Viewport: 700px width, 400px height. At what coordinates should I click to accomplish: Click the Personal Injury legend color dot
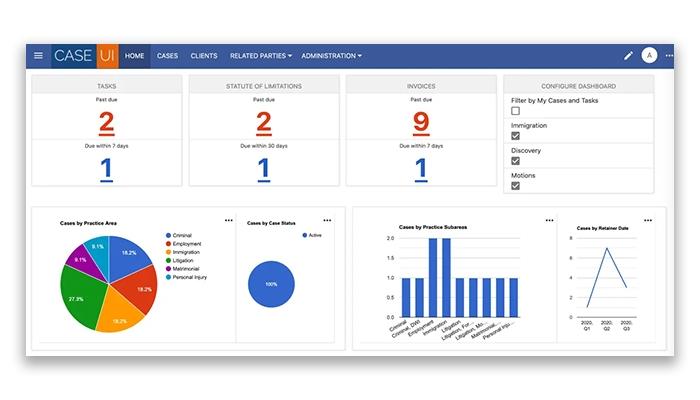coord(168,277)
